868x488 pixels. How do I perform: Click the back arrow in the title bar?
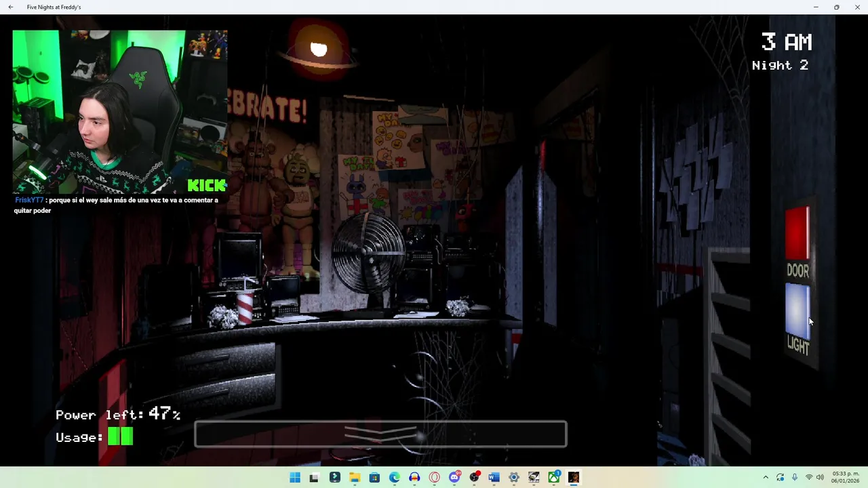10,7
